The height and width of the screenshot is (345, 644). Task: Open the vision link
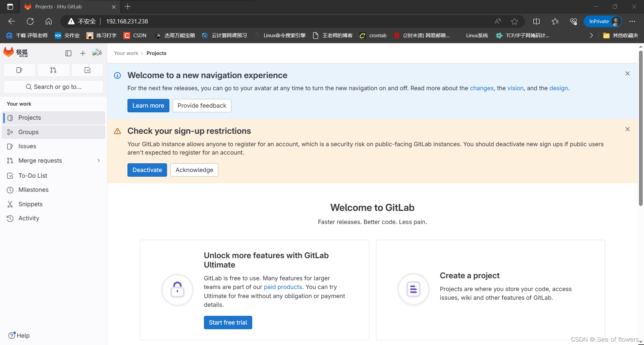pos(515,88)
